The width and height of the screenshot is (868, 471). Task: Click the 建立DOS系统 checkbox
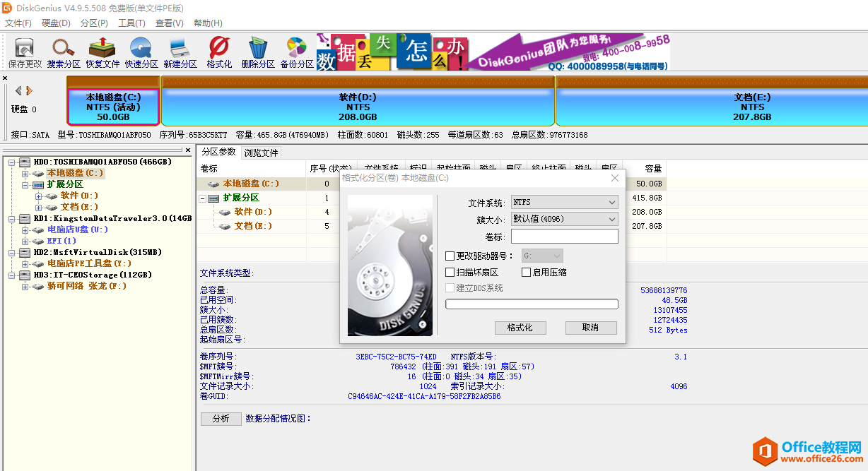450,288
